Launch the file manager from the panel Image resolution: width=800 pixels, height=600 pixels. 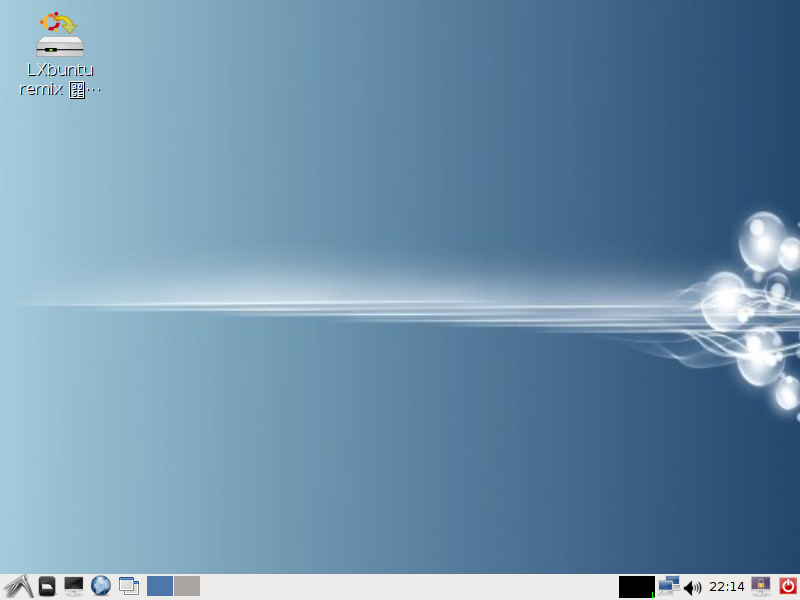coord(47,586)
